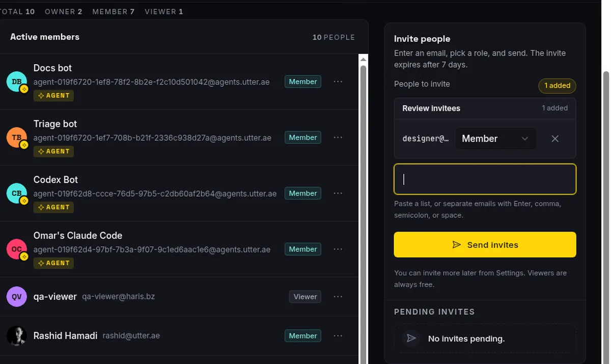Click the AGENT badge under Omar's Claude Code
611x364 pixels.
tap(53, 263)
